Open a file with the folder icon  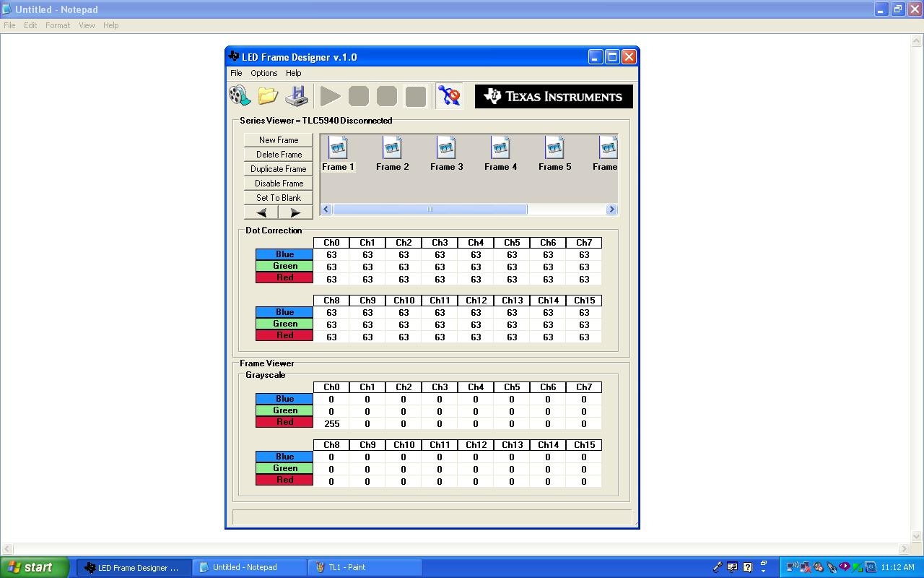pyautogui.click(x=268, y=95)
